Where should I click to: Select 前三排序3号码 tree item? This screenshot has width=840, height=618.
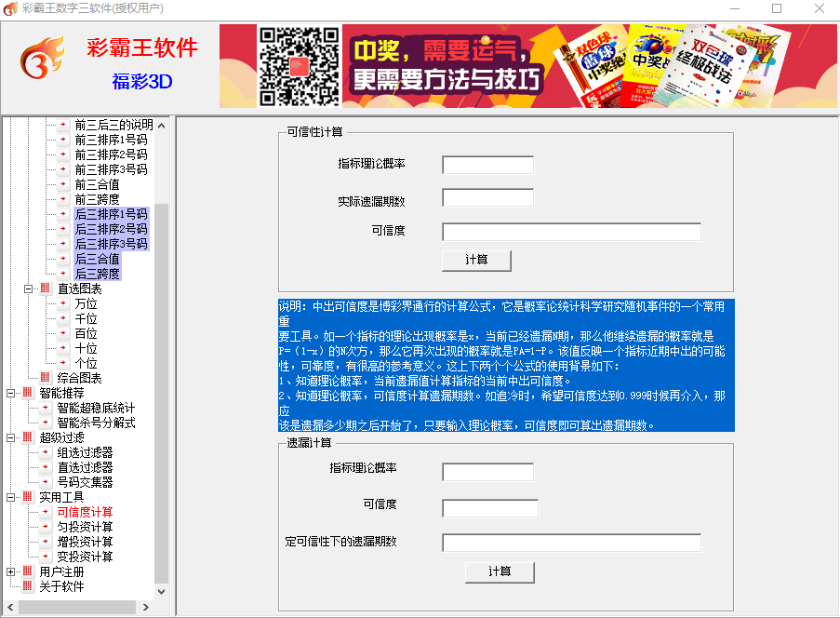111,169
